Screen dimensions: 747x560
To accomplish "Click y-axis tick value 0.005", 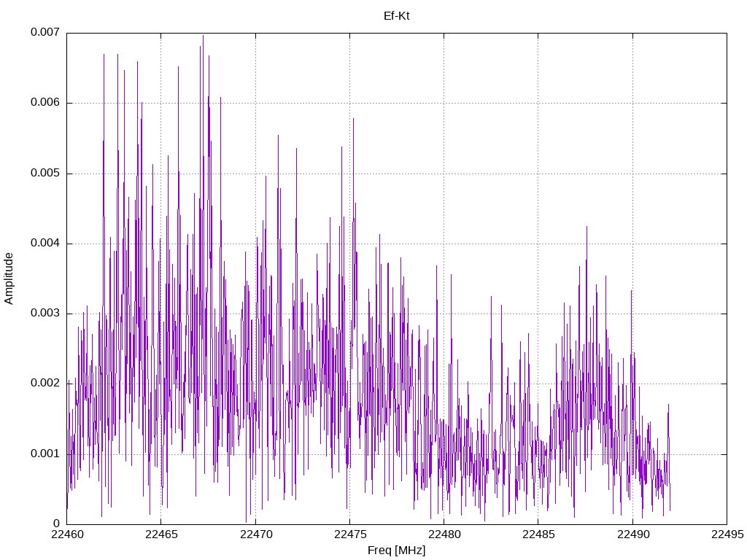I will 45,173.
